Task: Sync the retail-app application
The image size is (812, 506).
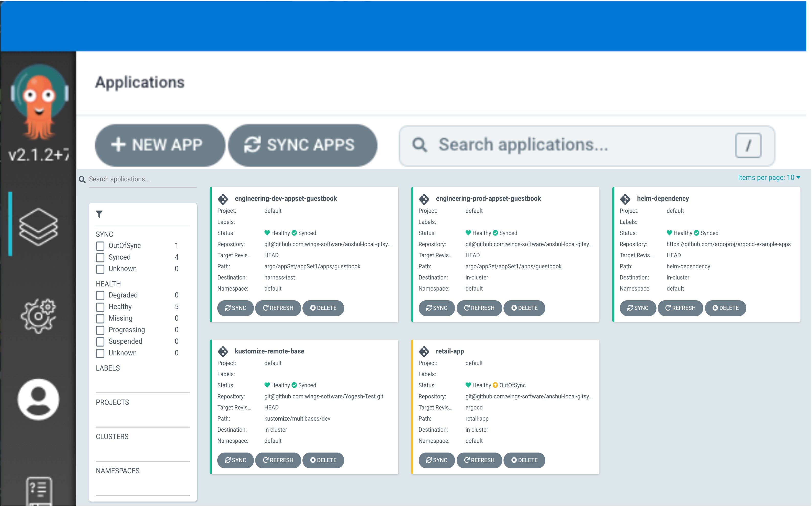Action: [x=436, y=460]
